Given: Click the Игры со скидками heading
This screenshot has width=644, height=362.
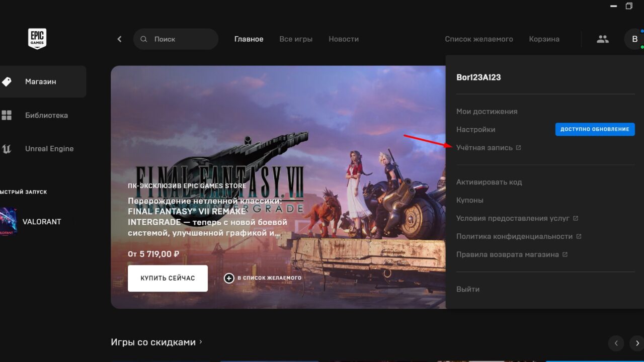Looking at the screenshot, I should [153, 342].
